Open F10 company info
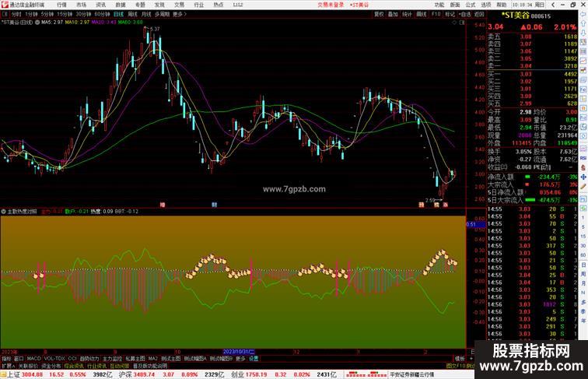The height and width of the screenshot is (379, 588). [x=436, y=14]
